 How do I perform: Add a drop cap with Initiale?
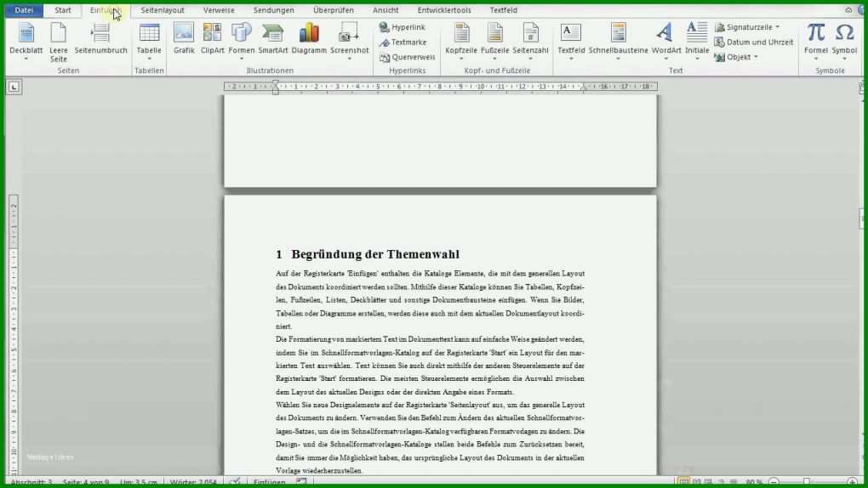click(697, 42)
